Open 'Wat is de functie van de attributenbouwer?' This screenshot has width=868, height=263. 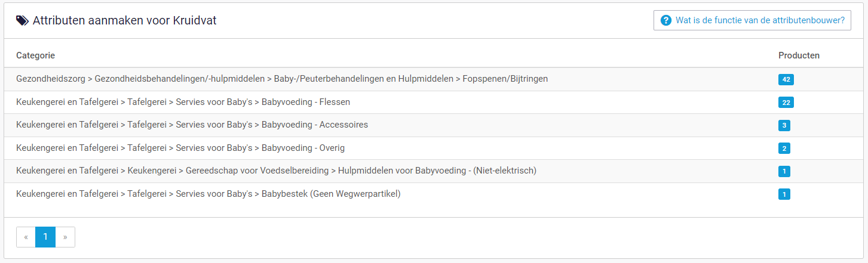(x=752, y=20)
